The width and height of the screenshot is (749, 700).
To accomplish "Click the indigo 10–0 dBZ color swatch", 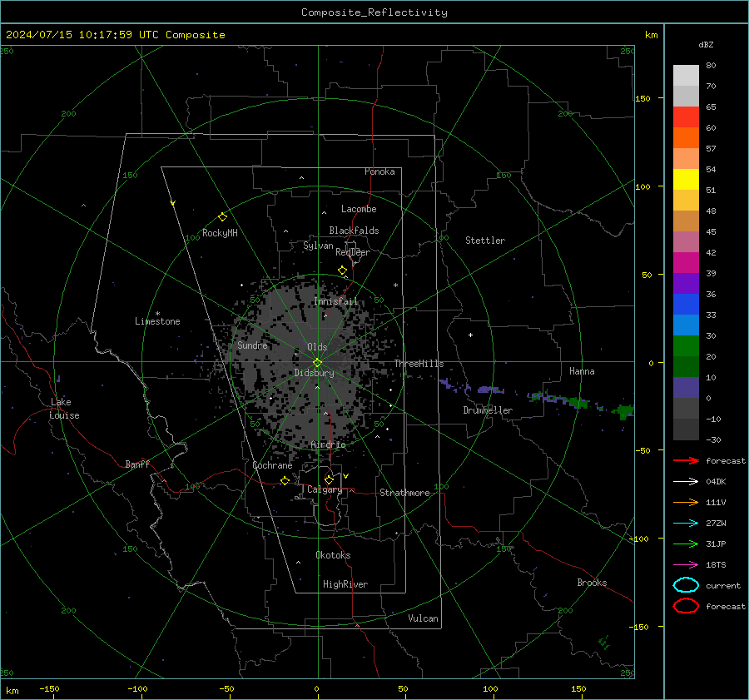I will (686, 388).
